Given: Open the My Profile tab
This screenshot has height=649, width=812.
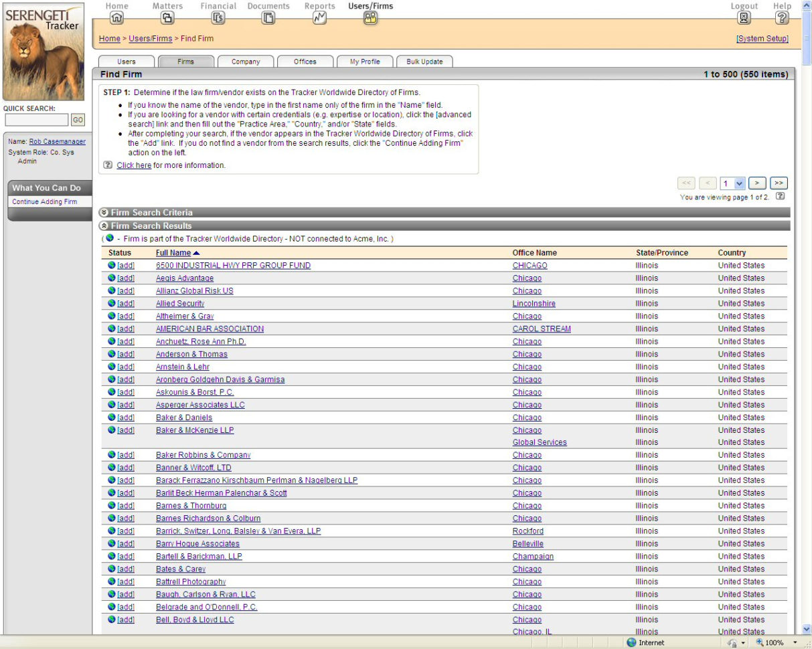Looking at the screenshot, I should pos(365,61).
